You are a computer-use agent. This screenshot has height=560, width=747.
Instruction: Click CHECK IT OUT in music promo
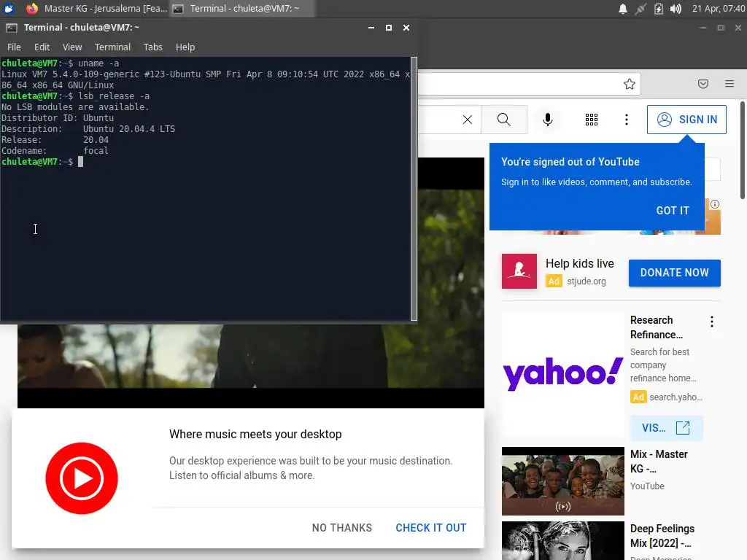coord(430,528)
